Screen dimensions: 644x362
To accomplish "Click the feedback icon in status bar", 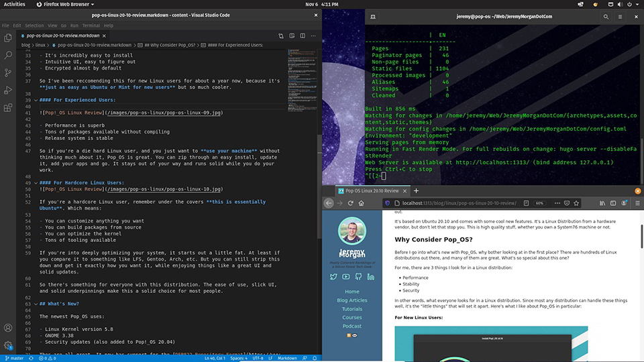I will (305, 358).
